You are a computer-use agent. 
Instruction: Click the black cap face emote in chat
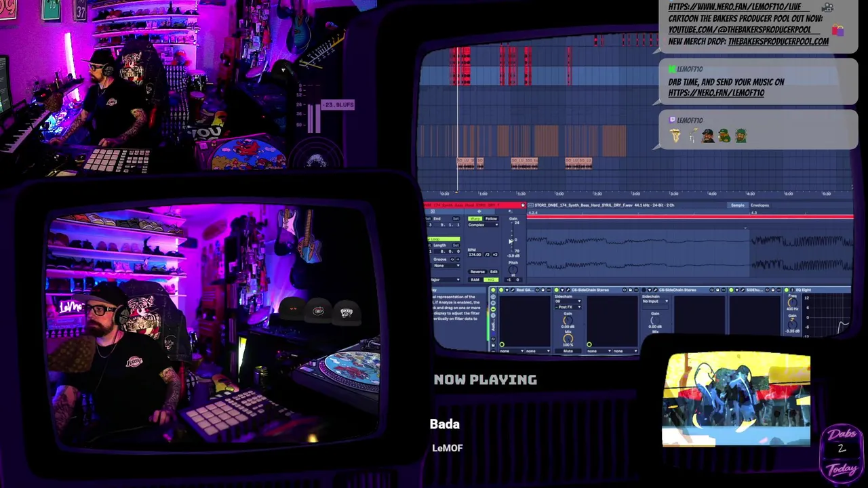click(708, 136)
